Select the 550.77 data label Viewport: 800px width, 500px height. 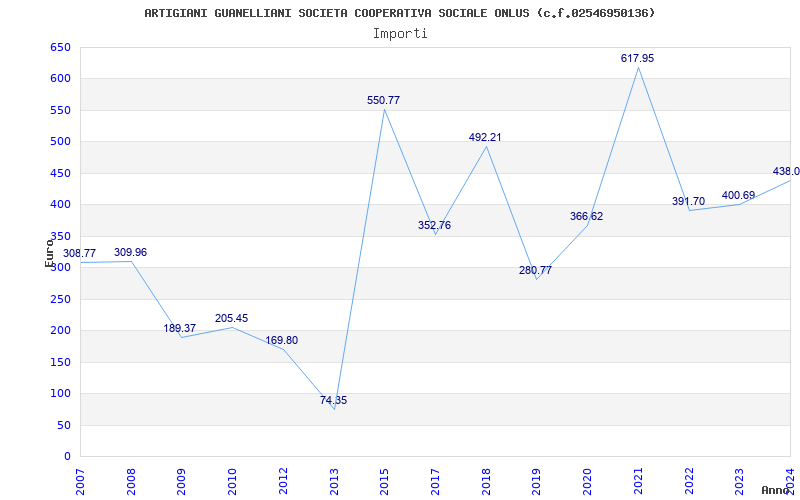(x=383, y=101)
